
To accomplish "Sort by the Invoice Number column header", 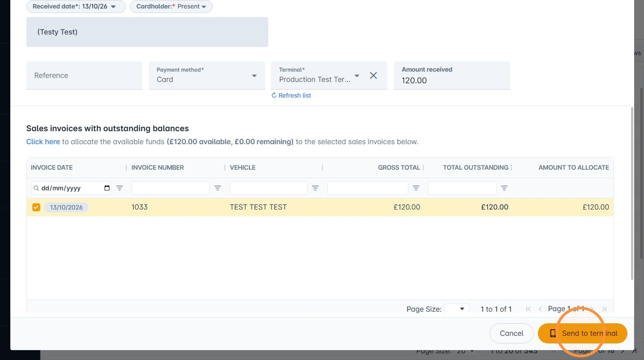I will 158,167.
